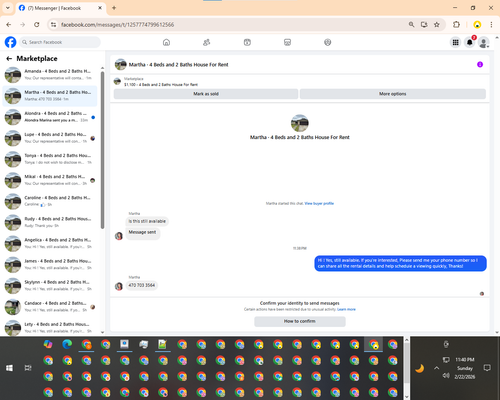Click the selected Martha conversation row

(x=50, y=96)
